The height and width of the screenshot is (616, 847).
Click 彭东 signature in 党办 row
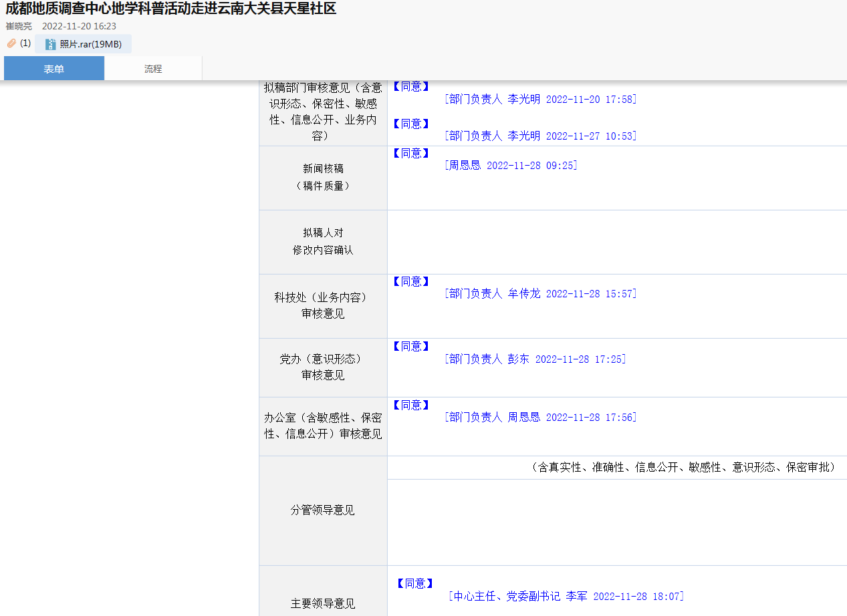point(535,359)
